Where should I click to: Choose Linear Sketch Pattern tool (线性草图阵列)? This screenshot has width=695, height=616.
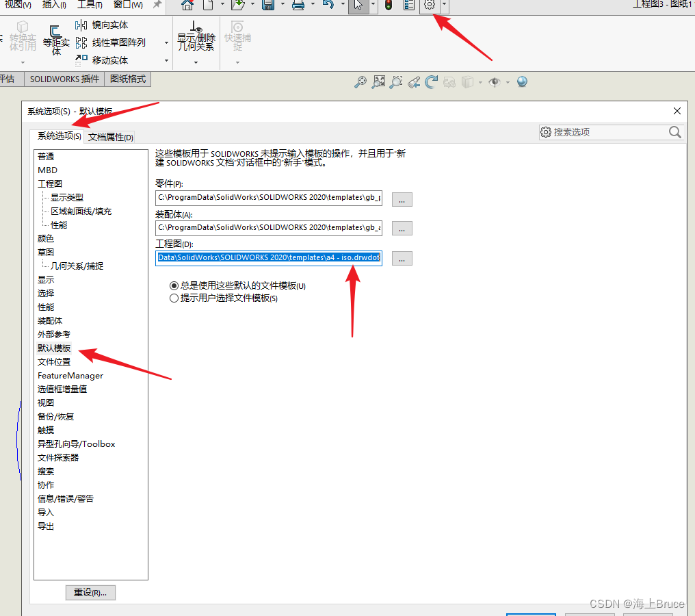[110, 42]
